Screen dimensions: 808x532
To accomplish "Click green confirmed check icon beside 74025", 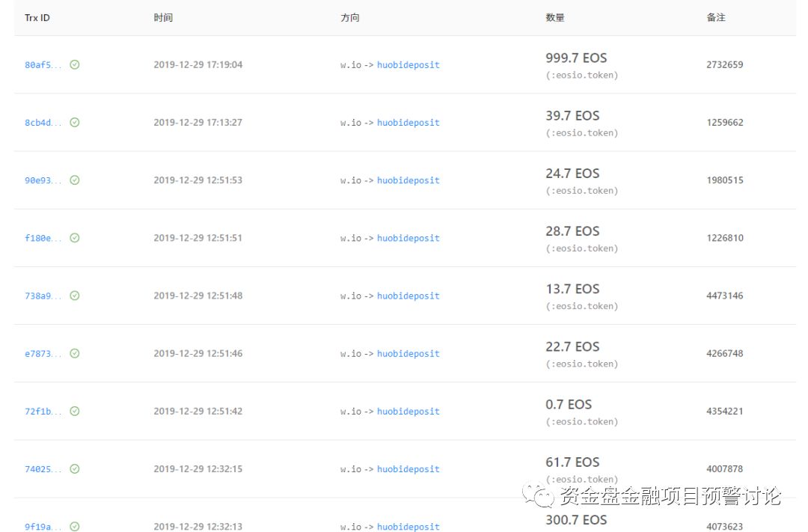I will [75, 468].
